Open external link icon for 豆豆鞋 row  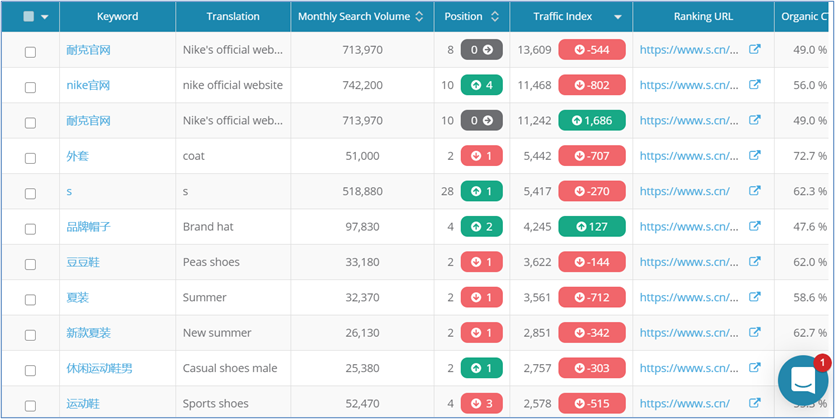[755, 261]
